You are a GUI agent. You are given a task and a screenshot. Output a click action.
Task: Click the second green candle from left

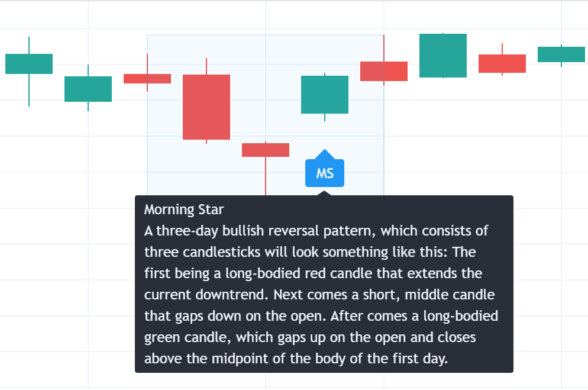click(x=88, y=89)
